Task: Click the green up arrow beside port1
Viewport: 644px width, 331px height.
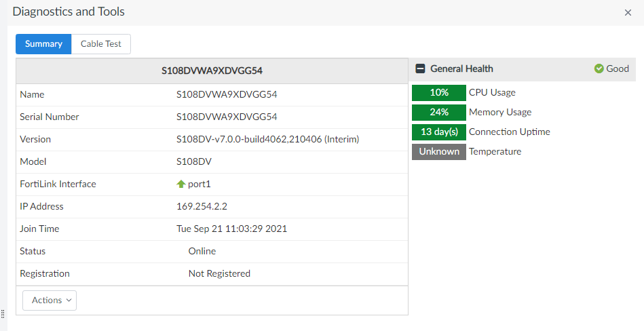Action: [x=181, y=184]
